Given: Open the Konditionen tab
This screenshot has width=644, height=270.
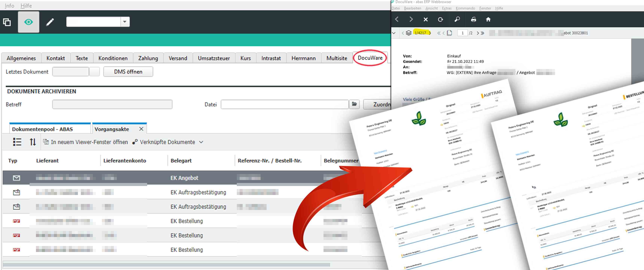Looking at the screenshot, I should (x=113, y=58).
